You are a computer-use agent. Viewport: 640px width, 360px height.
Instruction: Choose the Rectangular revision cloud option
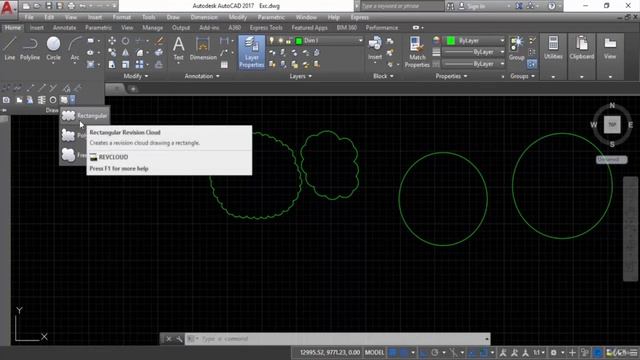pyautogui.click(x=84, y=116)
